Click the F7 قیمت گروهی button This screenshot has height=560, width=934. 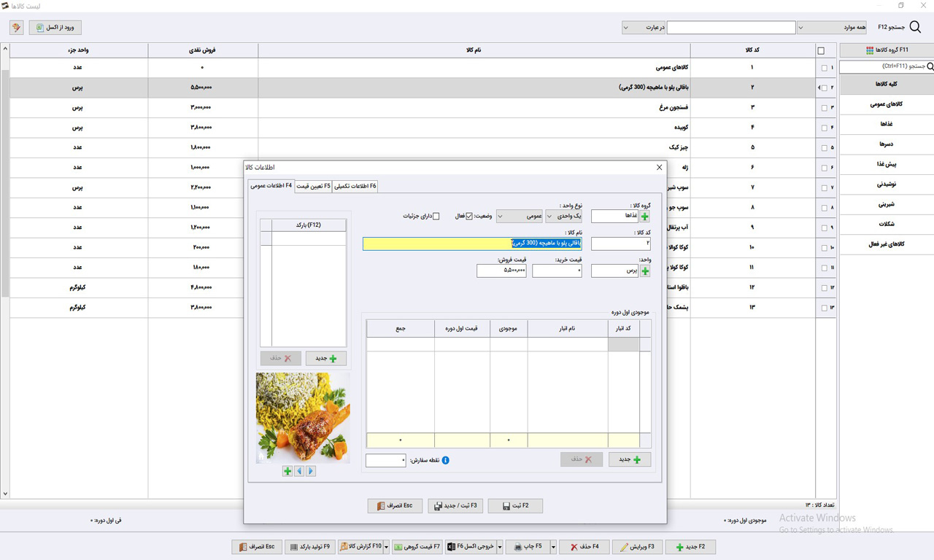pos(417,547)
